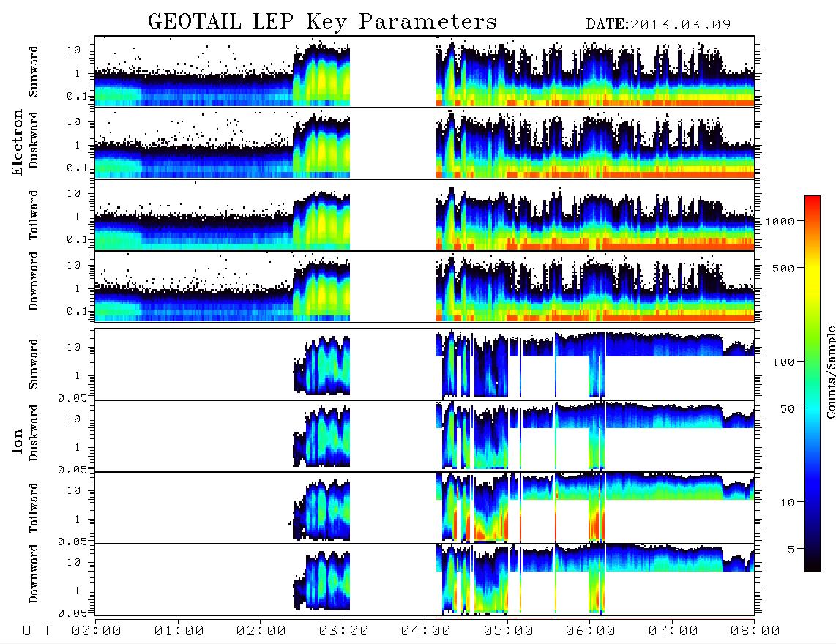Click the '07:00' time tick label
The height and width of the screenshot is (644, 836).
tap(673, 632)
